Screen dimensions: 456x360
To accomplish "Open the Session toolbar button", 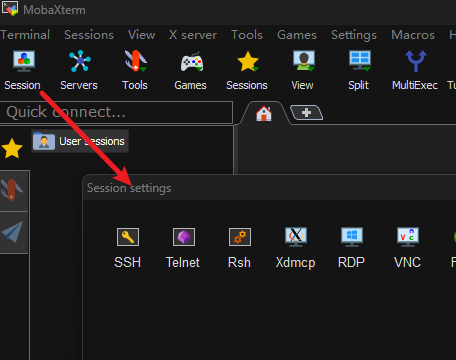I will pyautogui.click(x=23, y=70).
